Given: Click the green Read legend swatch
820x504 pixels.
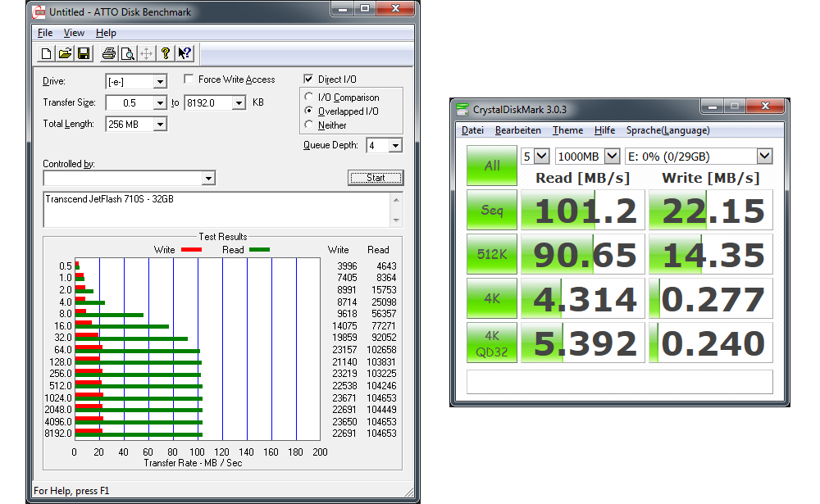Looking at the screenshot, I should (x=259, y=250).
